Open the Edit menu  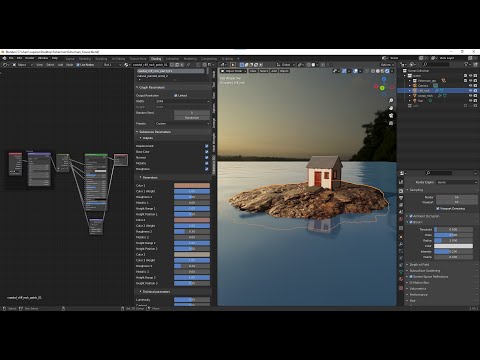[x=19, y=58]
